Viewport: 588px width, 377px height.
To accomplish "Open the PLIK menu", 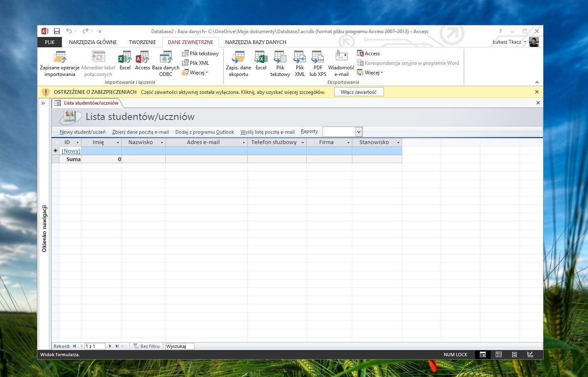I will click(50, 42).
